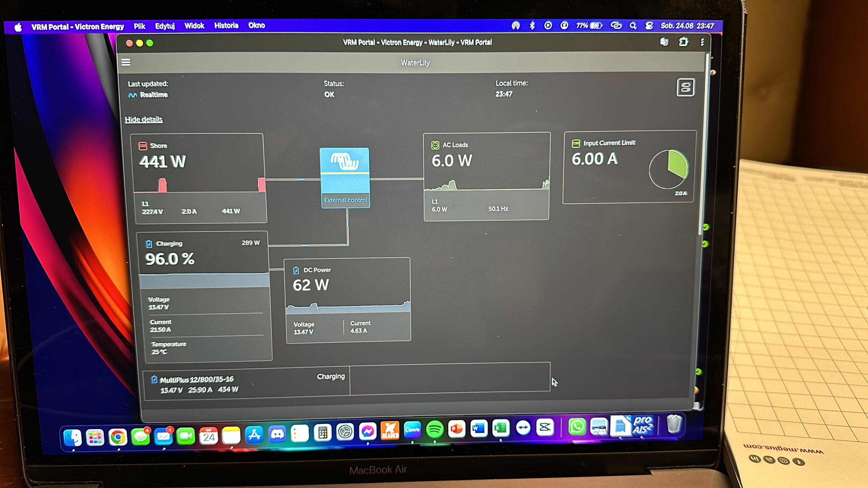Click the 50.1 Hz frequency value
Viewport: 868px width, 488px height.
point(498,209)
